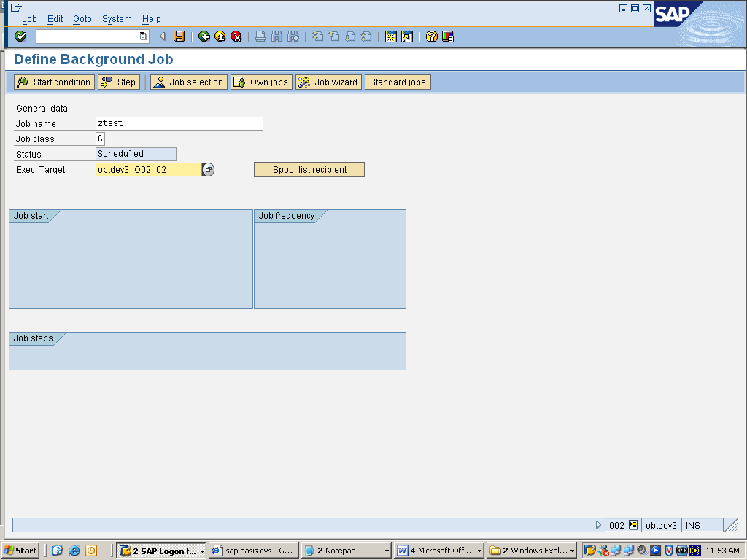This screenshot has height=560, width=747.
Task: Click inside the Job name input field
Action: [179, 122]
